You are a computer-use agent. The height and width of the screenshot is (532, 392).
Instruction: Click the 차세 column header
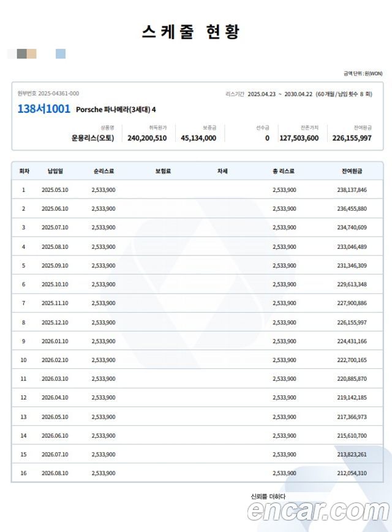click(x=222, y=171)
